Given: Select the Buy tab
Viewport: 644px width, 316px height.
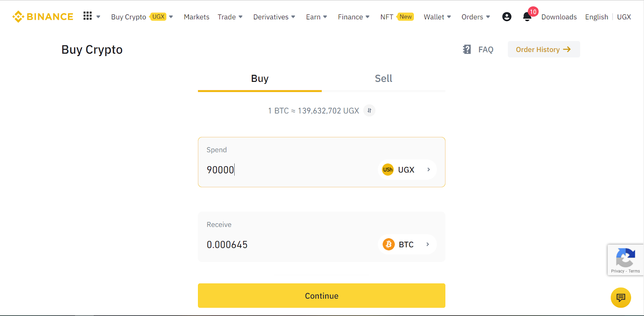Looking at the screenshot, I should [x=260, y=79].
